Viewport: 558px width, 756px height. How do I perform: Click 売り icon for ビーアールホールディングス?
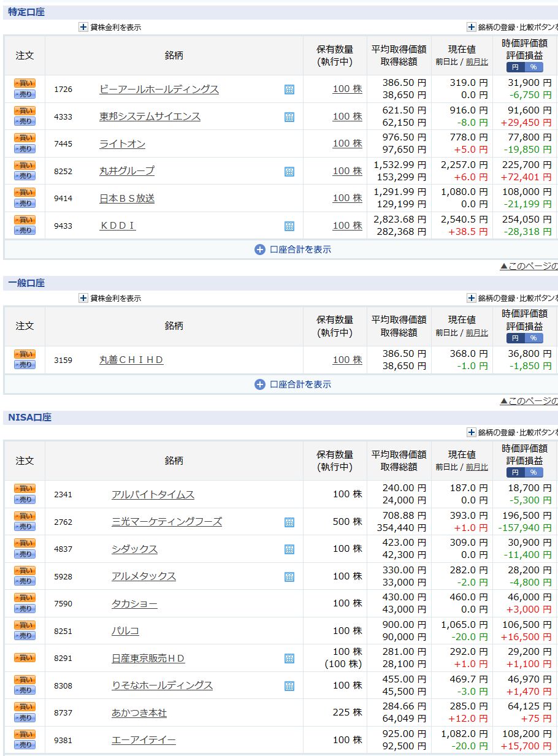click(x=25, y=94)
